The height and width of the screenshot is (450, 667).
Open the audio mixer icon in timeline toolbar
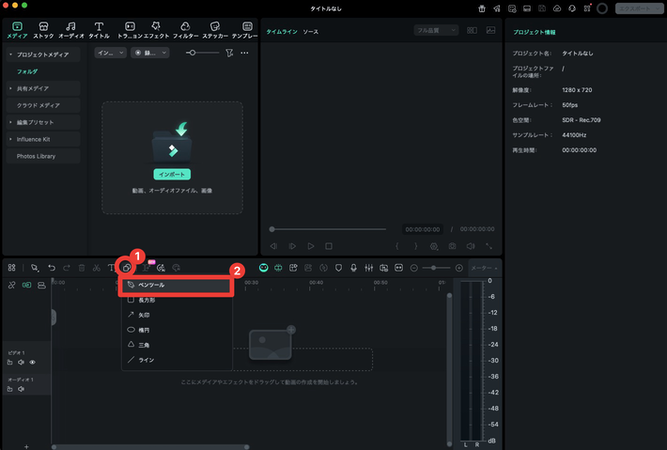[370, 268]
